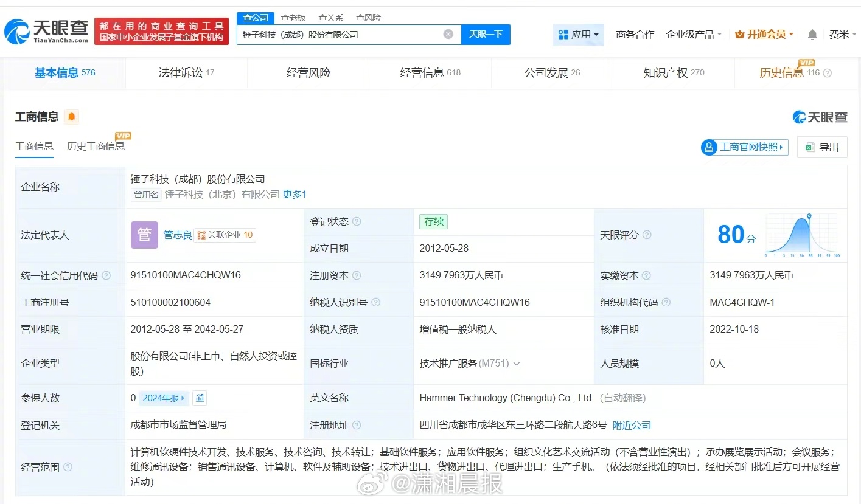Click help icon next to 统一社会信用代码
The image size is (861, 504).
(x=106, y=275)
